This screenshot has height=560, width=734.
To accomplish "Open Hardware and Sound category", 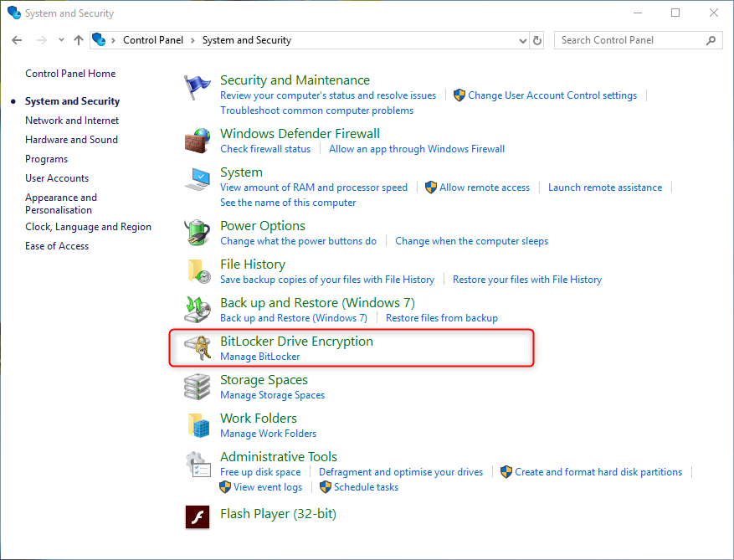I will coord(72,140).
